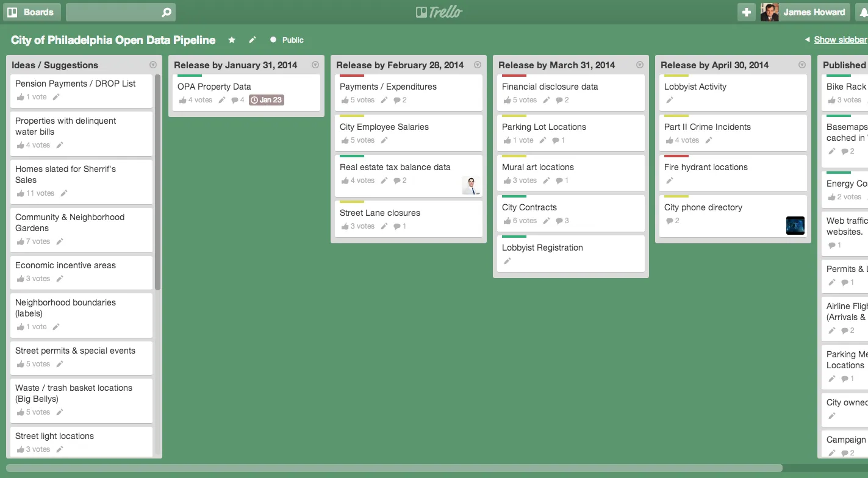Click green label on OPA Property Data
Screen dimensions: 868x478
click(190, 76)
